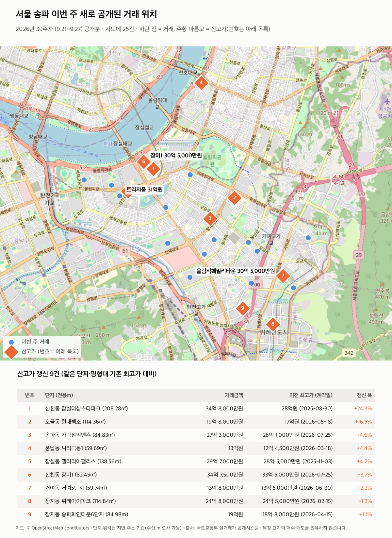Click the table heading '신고가 갱신 9건'
This screenshot has height=538, width=392.
pyautogui.click(x=38, y=374)
